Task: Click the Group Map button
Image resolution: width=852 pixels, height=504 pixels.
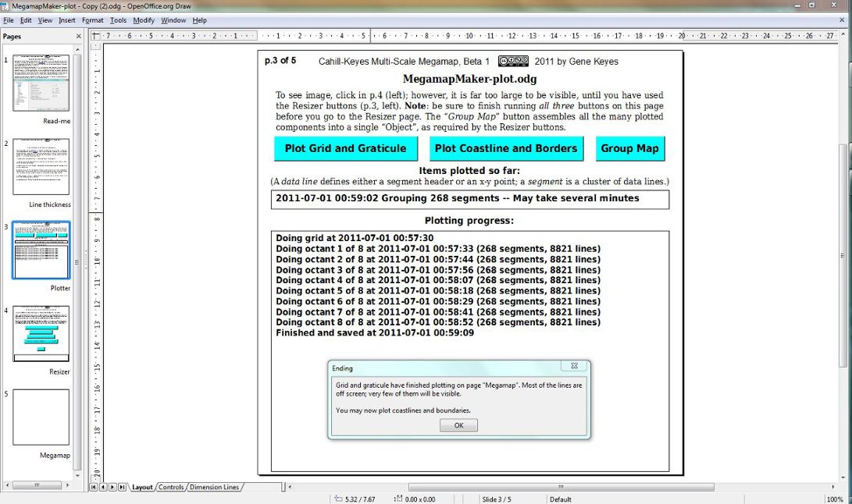Action: click(x=629, y=148)
